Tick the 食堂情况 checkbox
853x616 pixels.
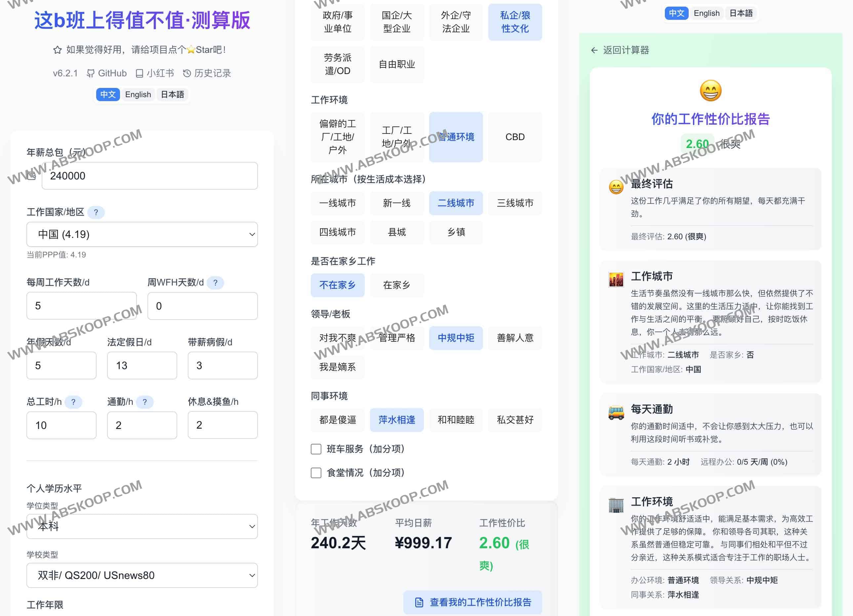click(316, 473)
